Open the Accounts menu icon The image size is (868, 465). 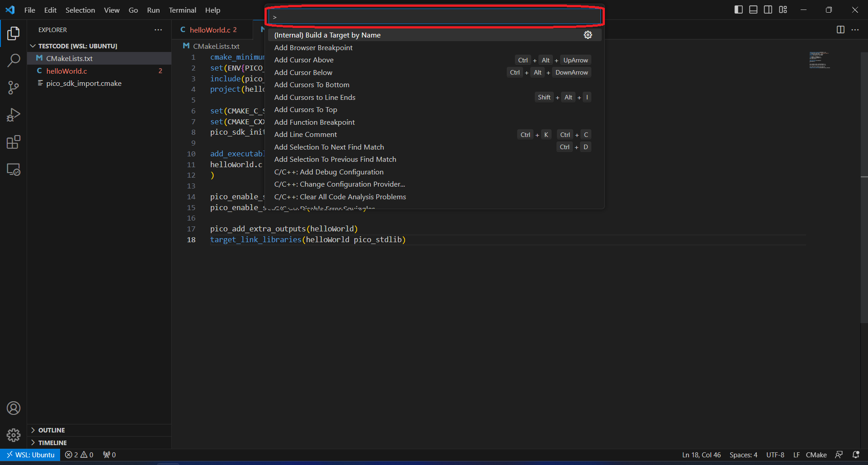coord(14,408)
